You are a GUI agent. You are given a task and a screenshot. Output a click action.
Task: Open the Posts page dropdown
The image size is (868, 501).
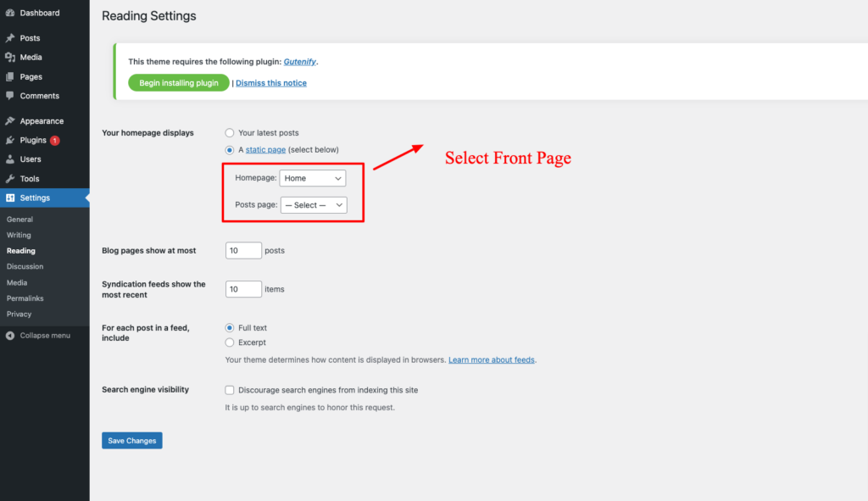click(314, 205)
